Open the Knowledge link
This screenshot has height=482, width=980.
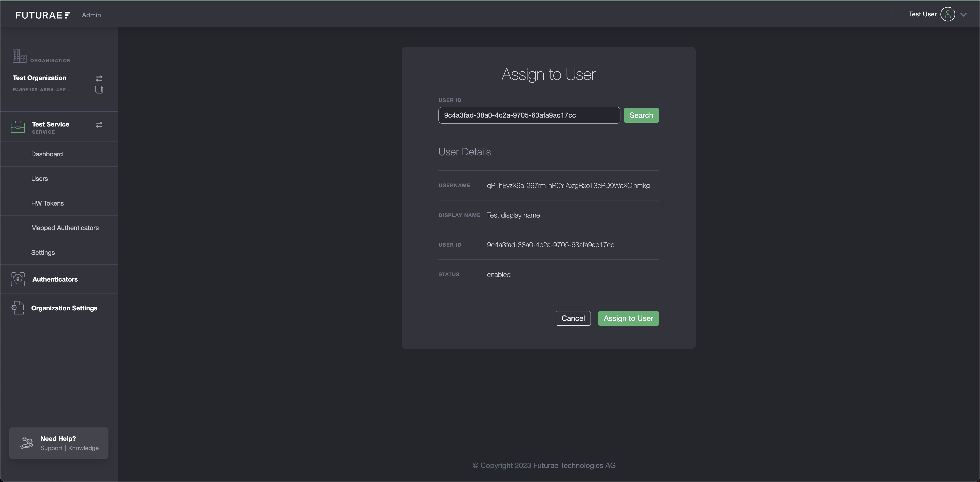[83, 448]
